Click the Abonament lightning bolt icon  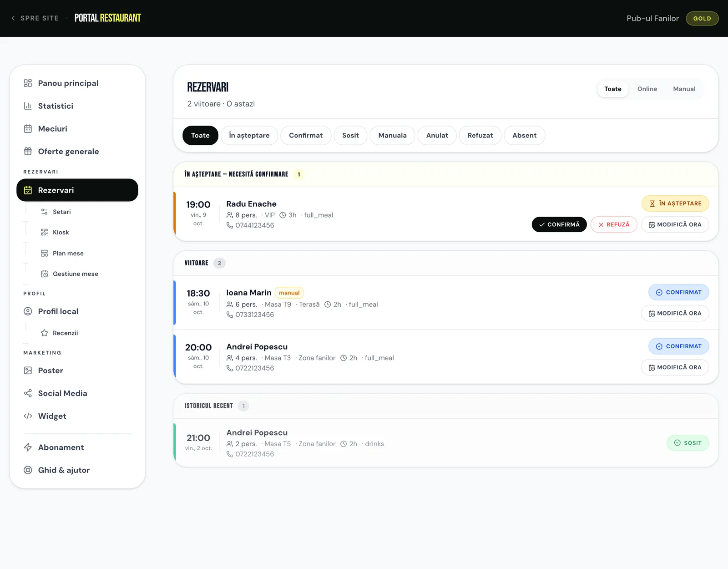(x=28, y=447)
